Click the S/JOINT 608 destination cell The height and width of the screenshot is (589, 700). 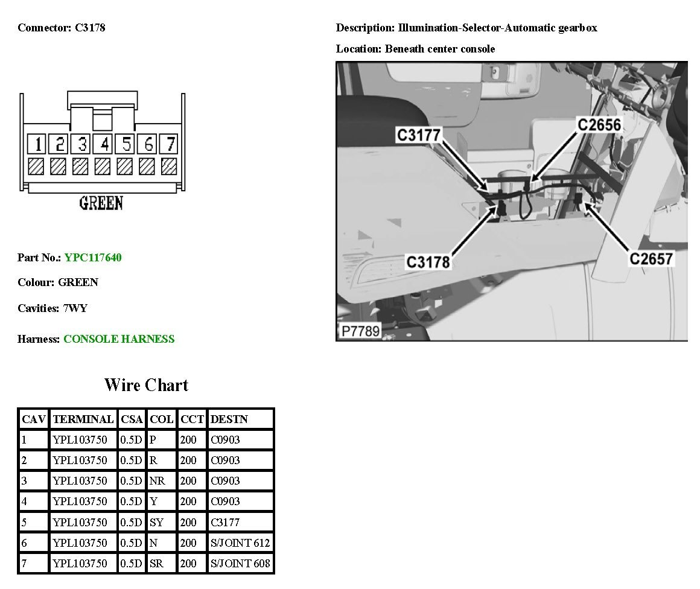(240, 564)
